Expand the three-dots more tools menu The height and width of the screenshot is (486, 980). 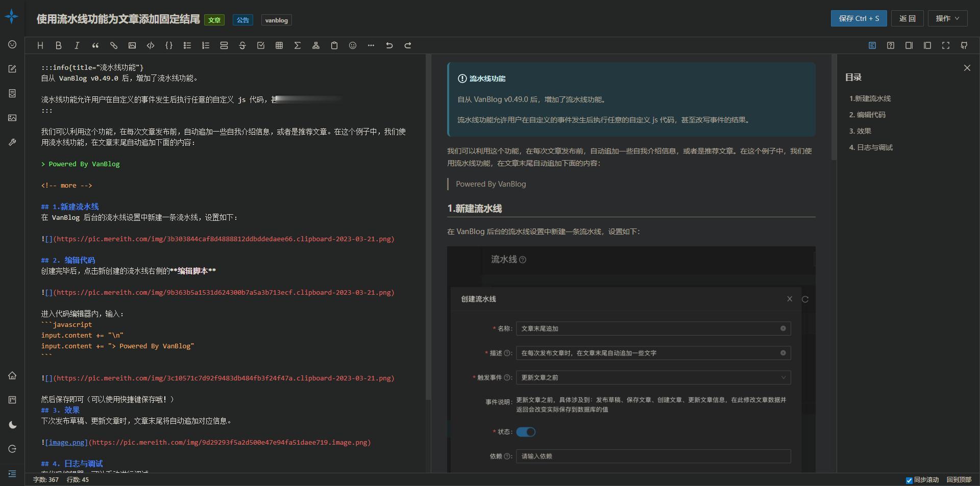pyautogui.click(x=371, y=45)
